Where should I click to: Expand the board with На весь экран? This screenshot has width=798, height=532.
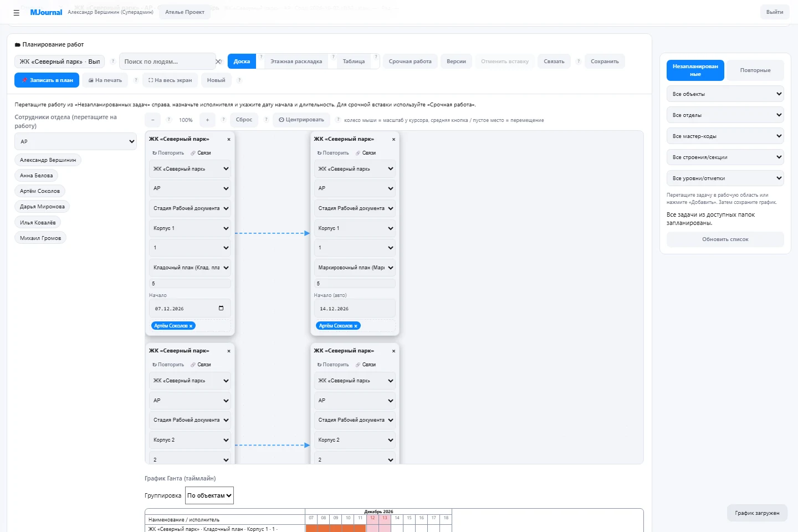170,80
